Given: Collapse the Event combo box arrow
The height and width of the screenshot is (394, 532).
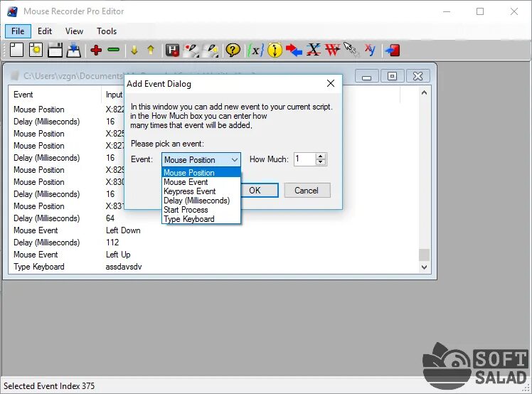Looking at the screenshot, I should 235,160.
